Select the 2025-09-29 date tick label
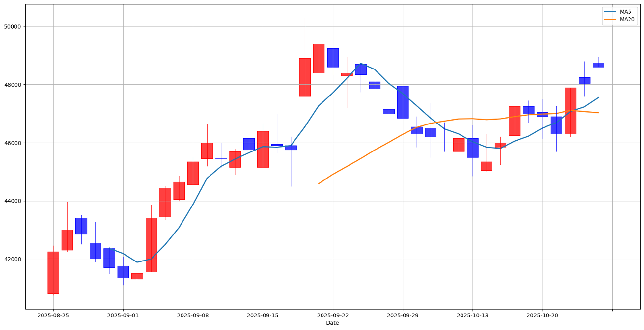This screenshot has height=330, width=644. coord(403,316)
